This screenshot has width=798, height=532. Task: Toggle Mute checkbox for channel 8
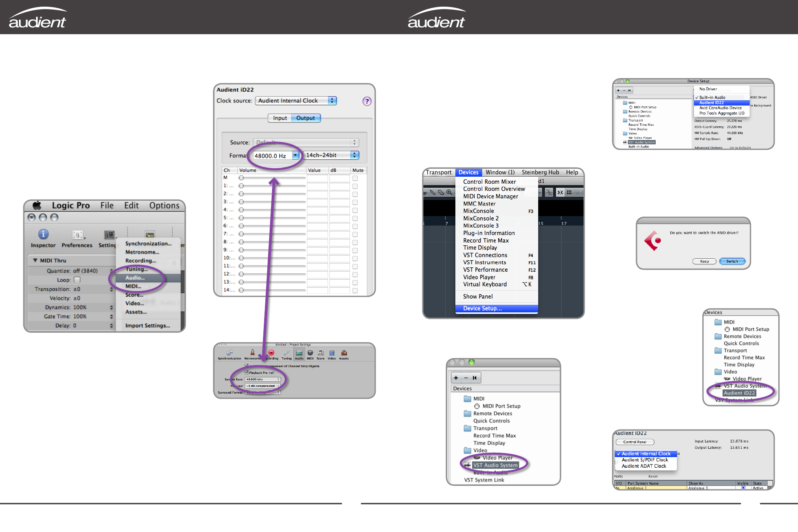pyautogui.click(x=355, y=243)
